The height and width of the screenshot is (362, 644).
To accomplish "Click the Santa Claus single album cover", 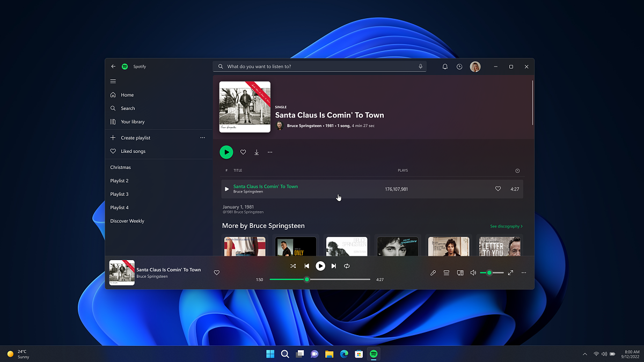I will 245,107.
